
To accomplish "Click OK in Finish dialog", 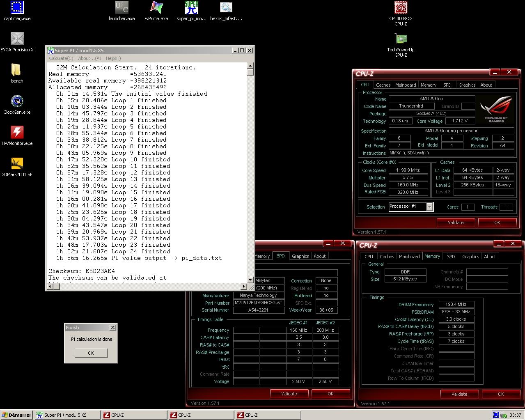I will [91, 353].
